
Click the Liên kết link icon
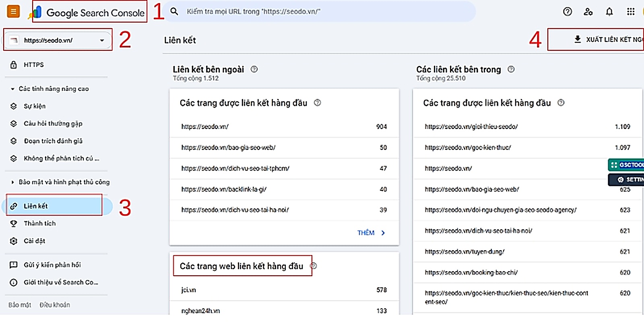14,206
